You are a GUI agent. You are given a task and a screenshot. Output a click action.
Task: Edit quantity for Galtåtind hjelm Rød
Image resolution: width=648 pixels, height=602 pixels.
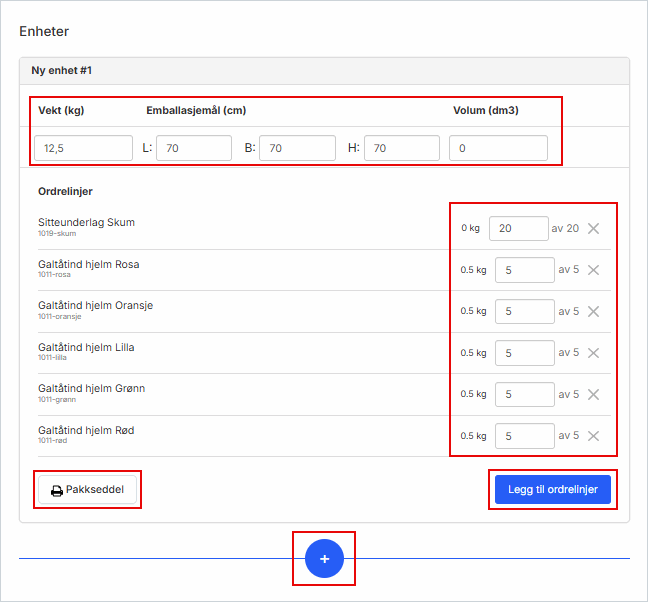pyautogui.click(x=524, y=436)
